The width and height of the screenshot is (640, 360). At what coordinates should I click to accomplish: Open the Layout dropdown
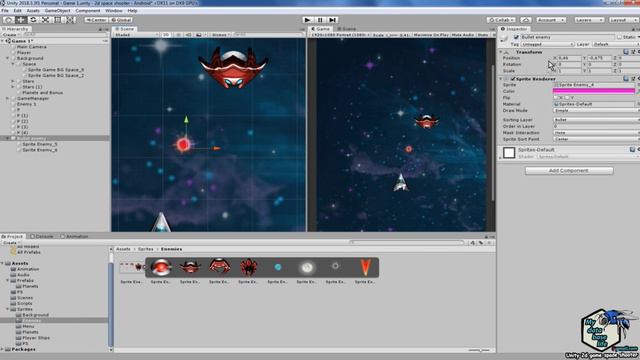(624, 20)
